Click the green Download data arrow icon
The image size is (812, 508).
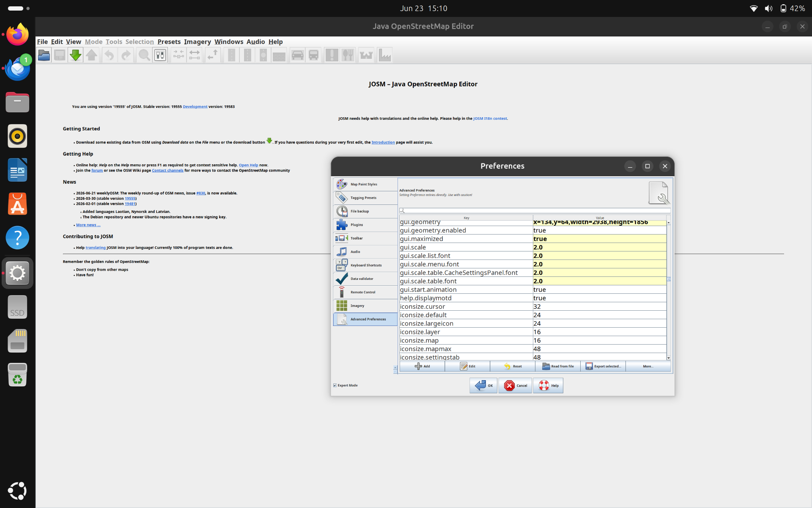(x=76, y=55)
